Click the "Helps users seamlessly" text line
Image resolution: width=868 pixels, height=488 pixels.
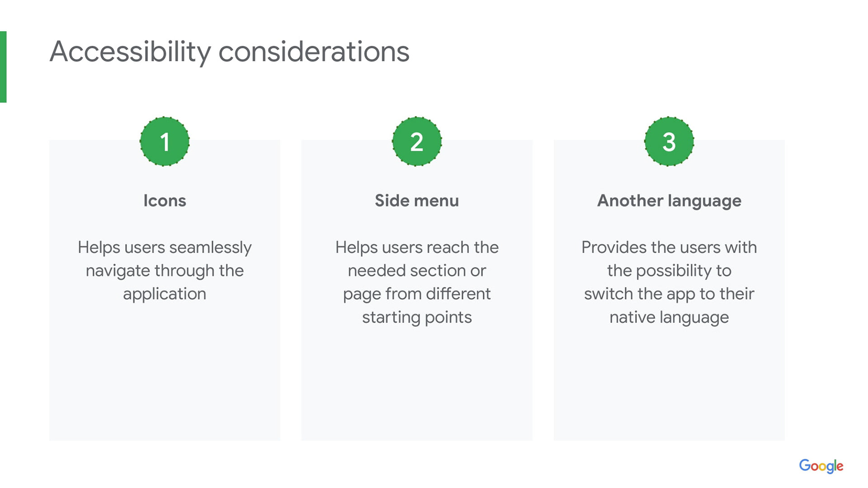pos(165,248)
